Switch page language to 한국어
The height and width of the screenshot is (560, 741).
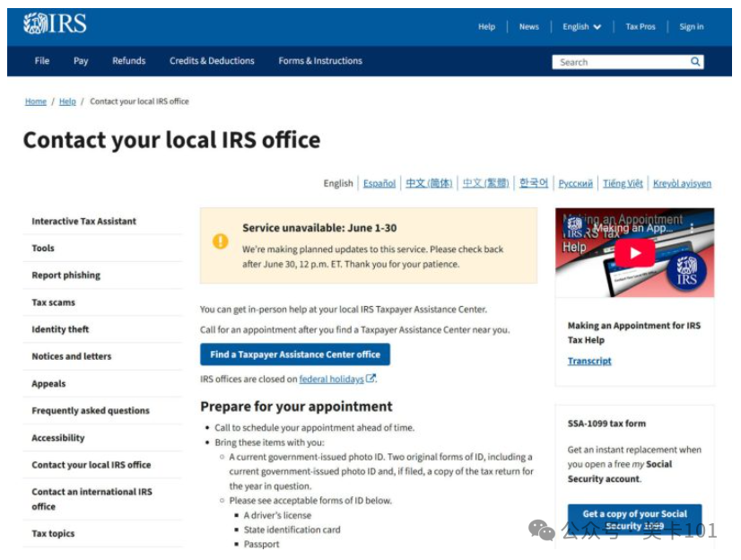(x=534, y=182)
